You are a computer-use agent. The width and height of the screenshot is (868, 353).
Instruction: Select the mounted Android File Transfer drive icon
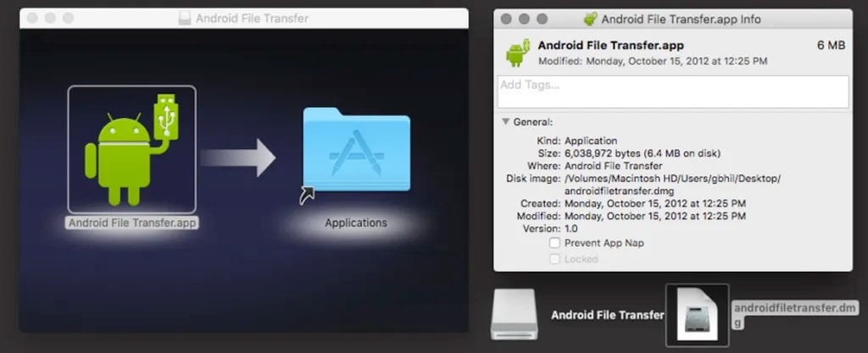[x=514, y=315]
